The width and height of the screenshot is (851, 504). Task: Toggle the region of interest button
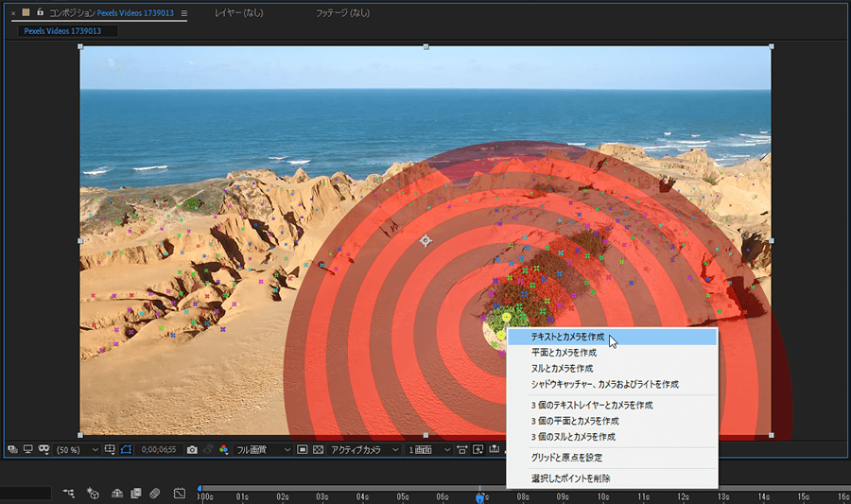click(x=303, y=450)
